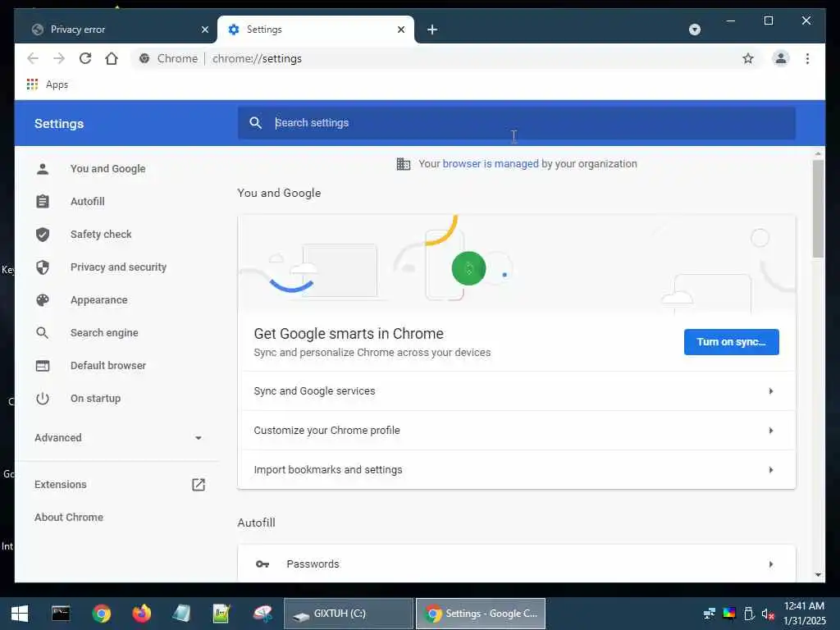Open the profile avatar menu
The height and width of the screenshot is (630, 840).
tap(781, 58)
